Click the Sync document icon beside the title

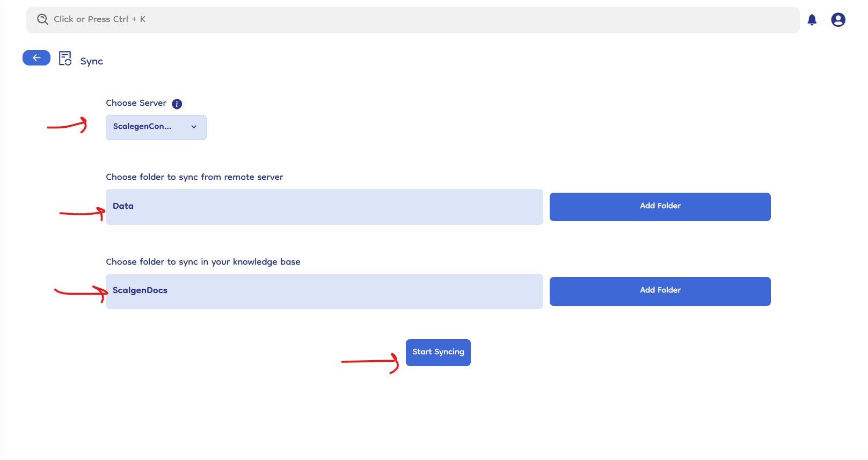pos(65,59)
